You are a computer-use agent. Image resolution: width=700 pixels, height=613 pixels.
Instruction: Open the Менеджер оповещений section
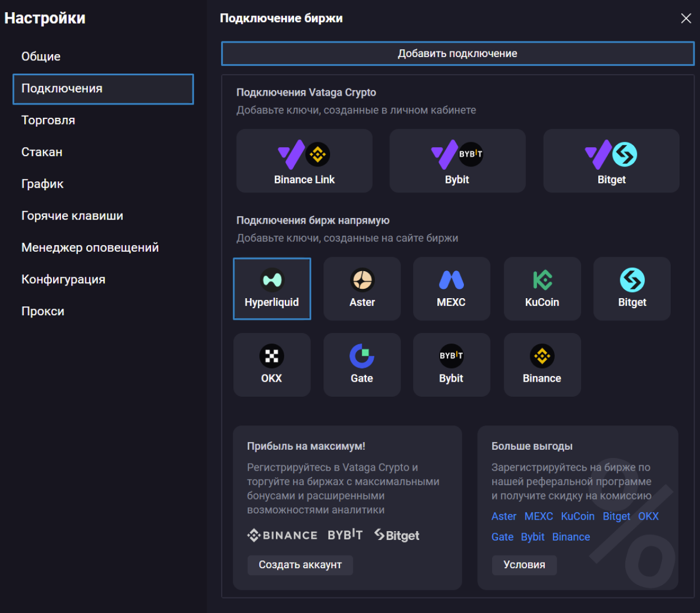point(103,248)
